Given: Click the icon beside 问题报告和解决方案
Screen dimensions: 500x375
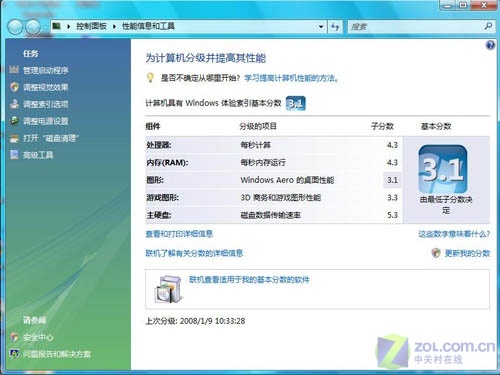Looking at the screenshot, I should pyautogui.click(x=14, y=353).
